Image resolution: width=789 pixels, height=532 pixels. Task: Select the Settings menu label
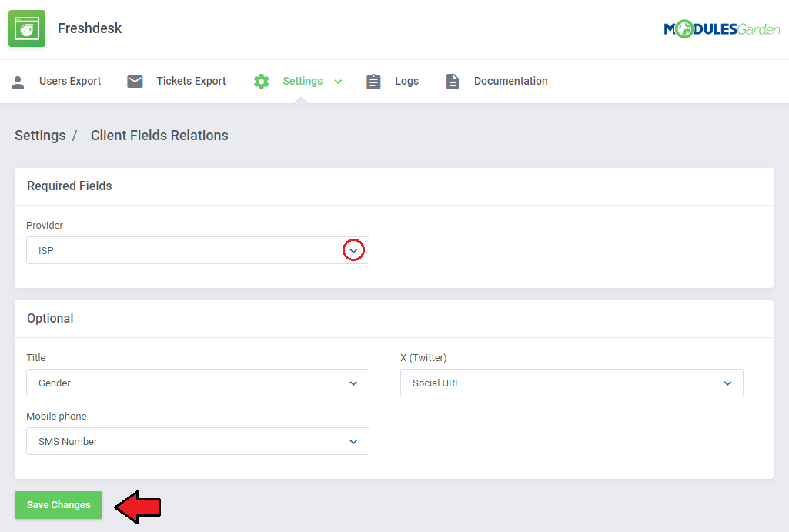pyautogui.click(x=303, y=81)
